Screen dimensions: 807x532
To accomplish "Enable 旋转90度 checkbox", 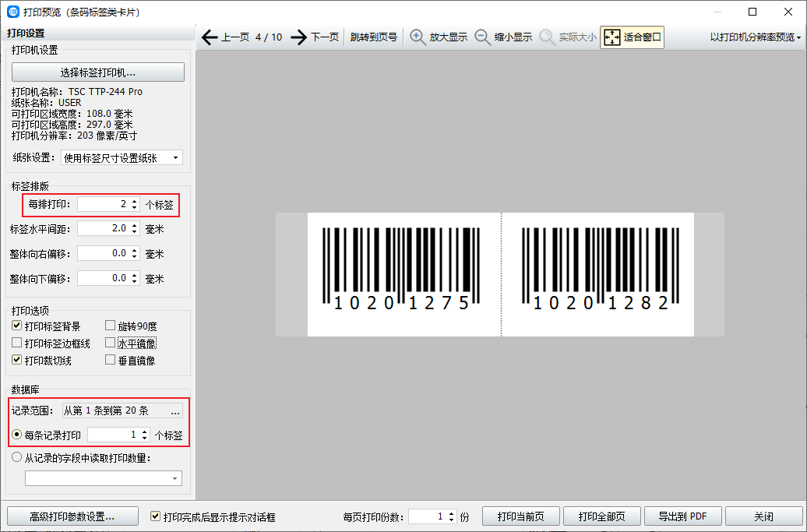I will click(x=110, y=326).
